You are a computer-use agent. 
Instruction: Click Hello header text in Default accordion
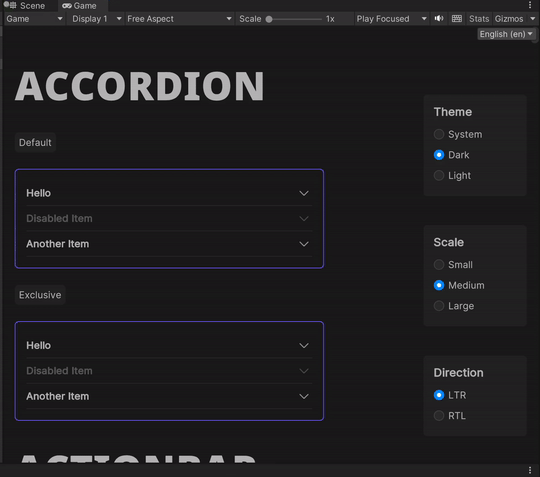click(x=39, y=193)
